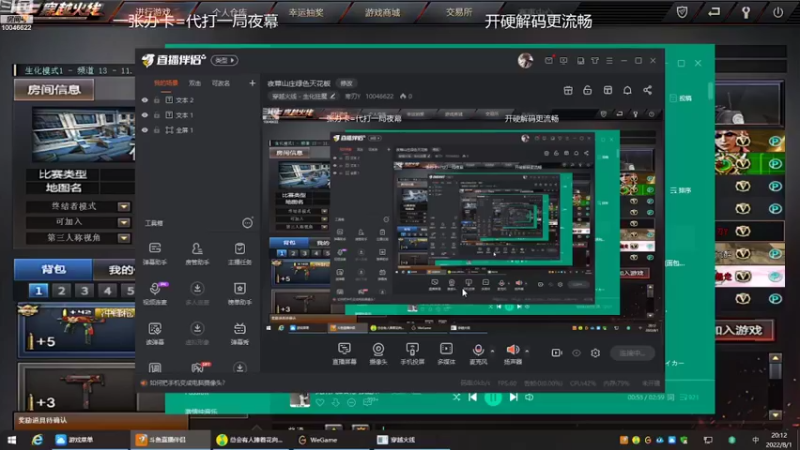Pause the music player

point(493,397)
